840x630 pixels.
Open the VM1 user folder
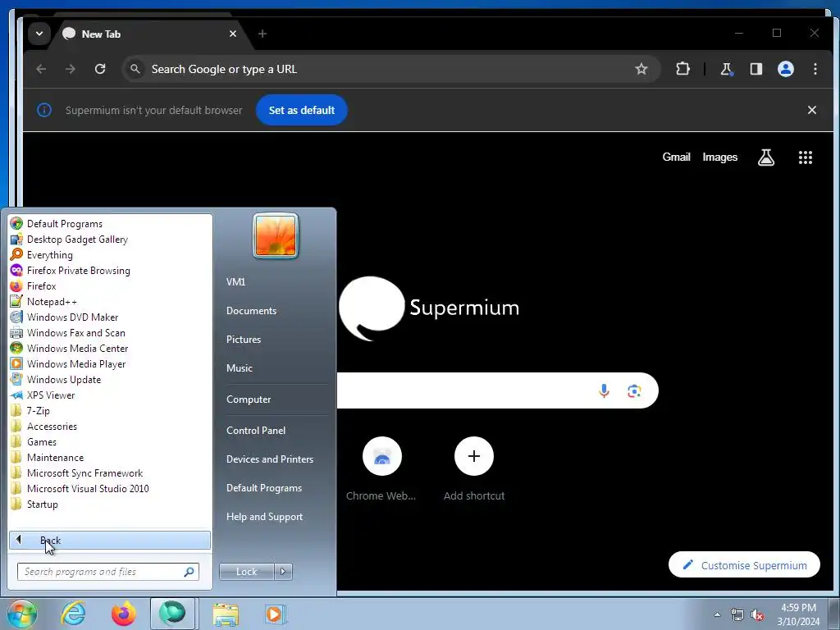pos(235,282)
